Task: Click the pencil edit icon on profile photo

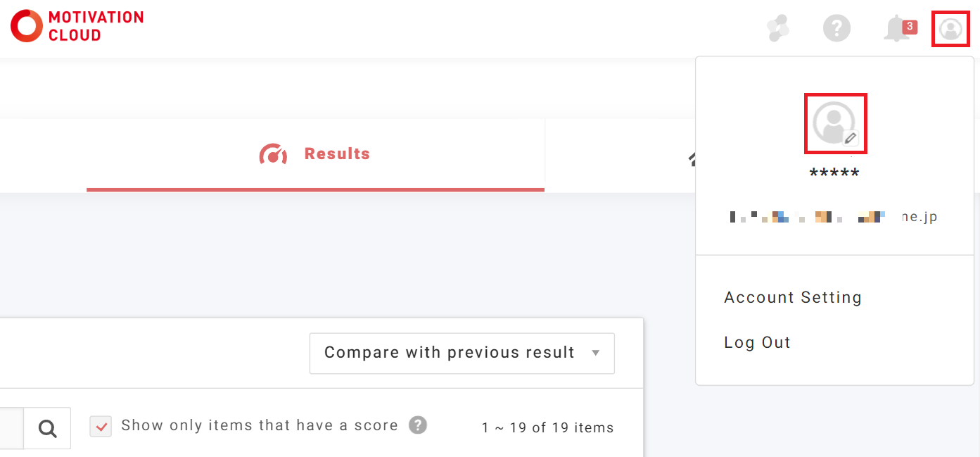Action: click(851, 138)
